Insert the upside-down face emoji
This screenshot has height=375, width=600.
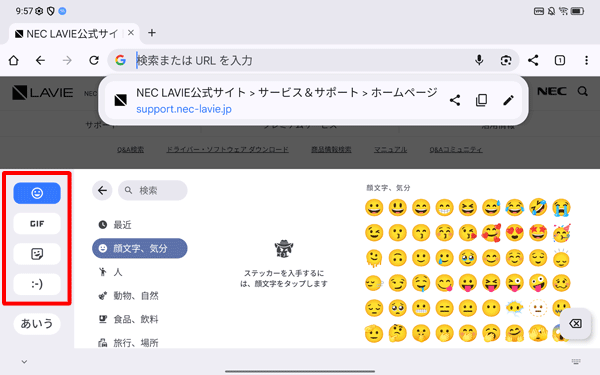click(x=397, y=258)
